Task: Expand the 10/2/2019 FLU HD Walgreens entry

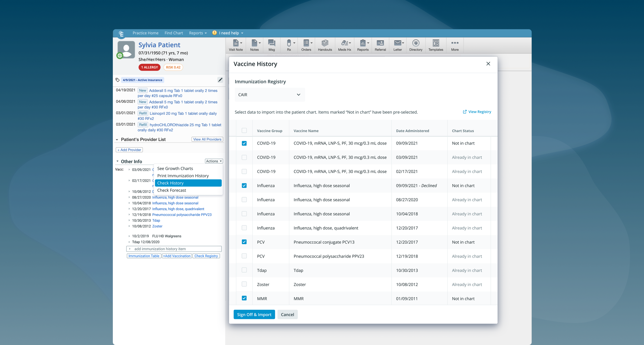Action: 129,236
